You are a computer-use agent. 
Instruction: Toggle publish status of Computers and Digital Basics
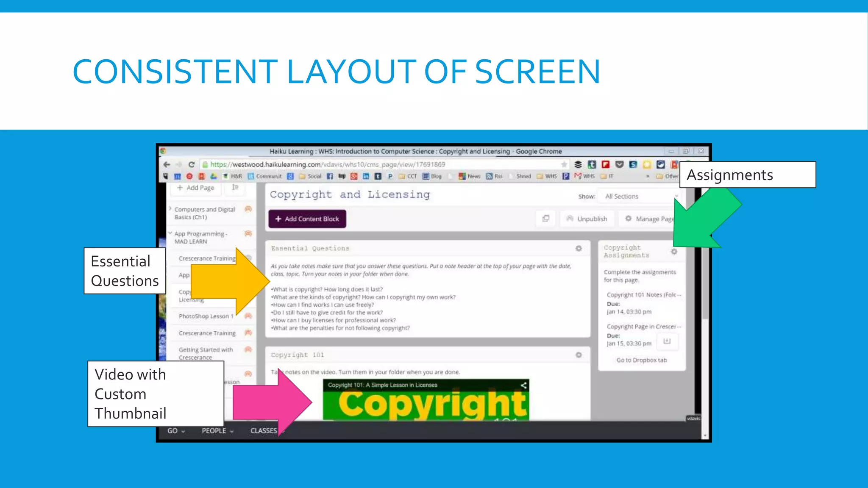[248, 209]
